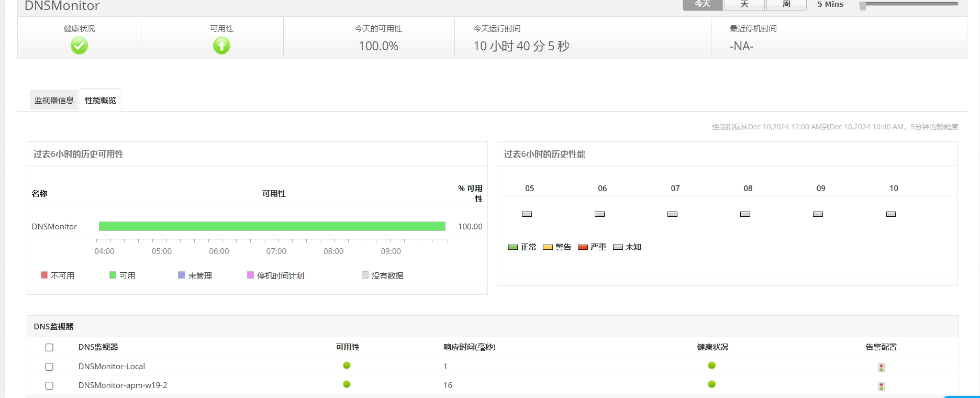
Task: Click the green 可用 legend swatch
Action: coord(113,275)
